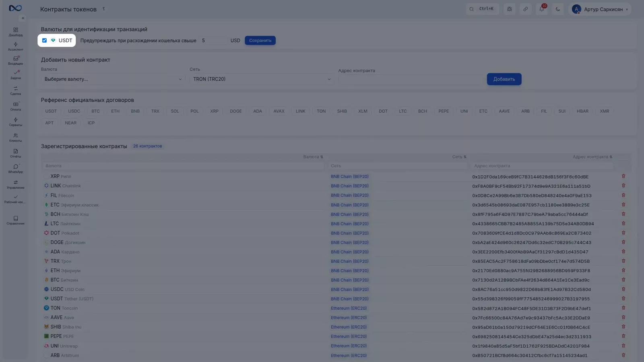644x362 pixels.
Task: Click the 26 контрактов badge
Action: tap(147, 146)
